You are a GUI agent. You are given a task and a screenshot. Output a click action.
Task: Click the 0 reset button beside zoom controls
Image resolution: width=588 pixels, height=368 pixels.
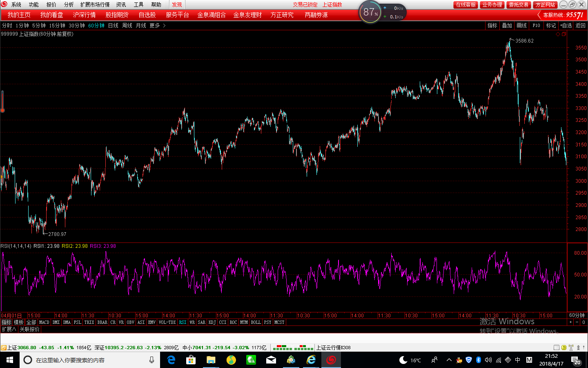click(x=584, y=322)
